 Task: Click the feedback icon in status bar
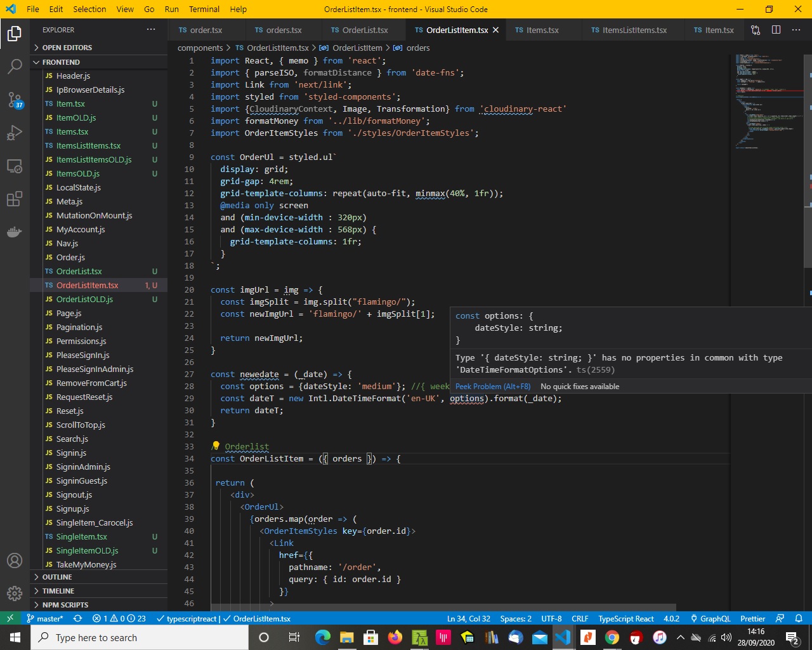pos(780,618)
